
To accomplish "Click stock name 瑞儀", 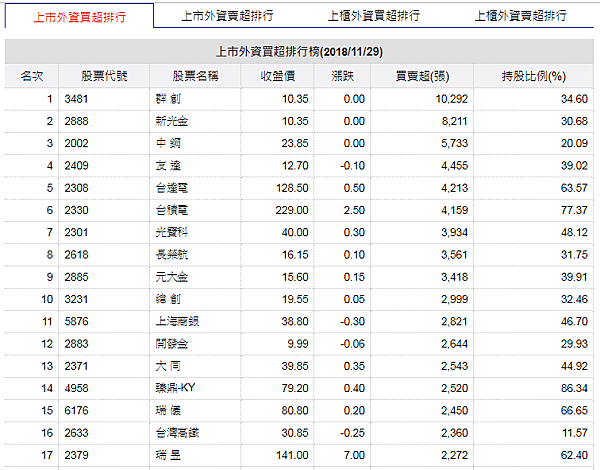I will (168, 410).
